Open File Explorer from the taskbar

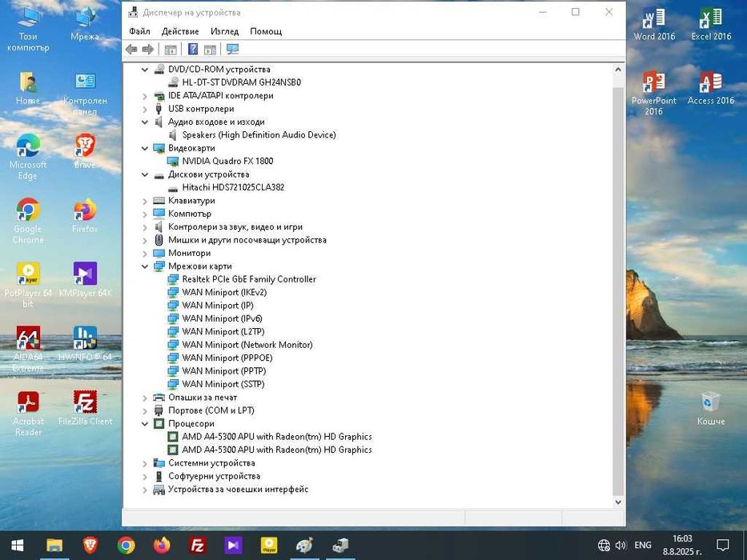coord(54,546)
